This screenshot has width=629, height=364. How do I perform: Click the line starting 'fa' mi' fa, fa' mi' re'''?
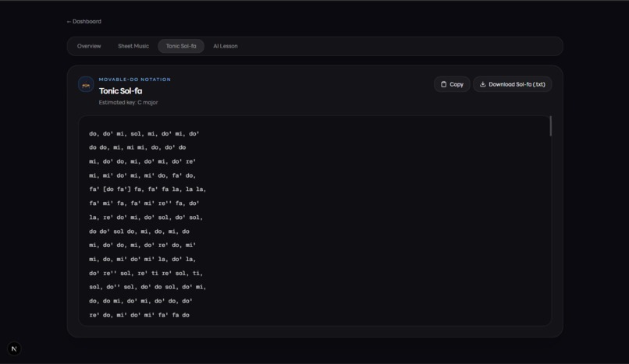[x=144, y=203]
